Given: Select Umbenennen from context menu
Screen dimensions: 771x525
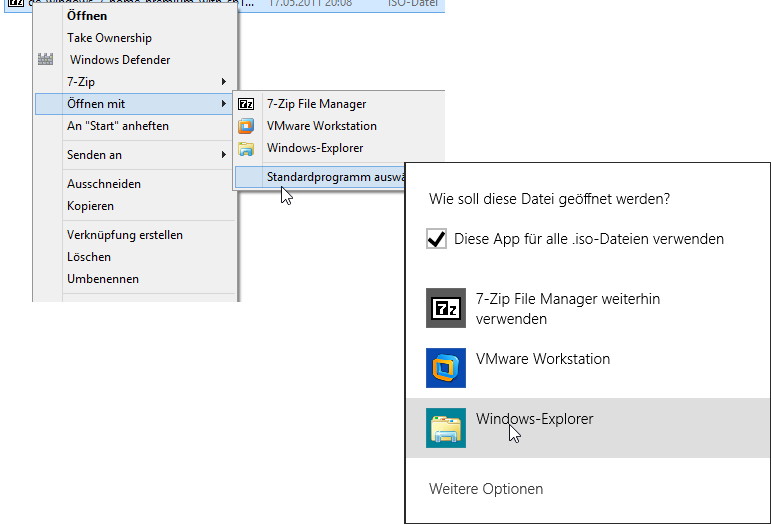Looking at the screenshot, I should pos(103,279).
